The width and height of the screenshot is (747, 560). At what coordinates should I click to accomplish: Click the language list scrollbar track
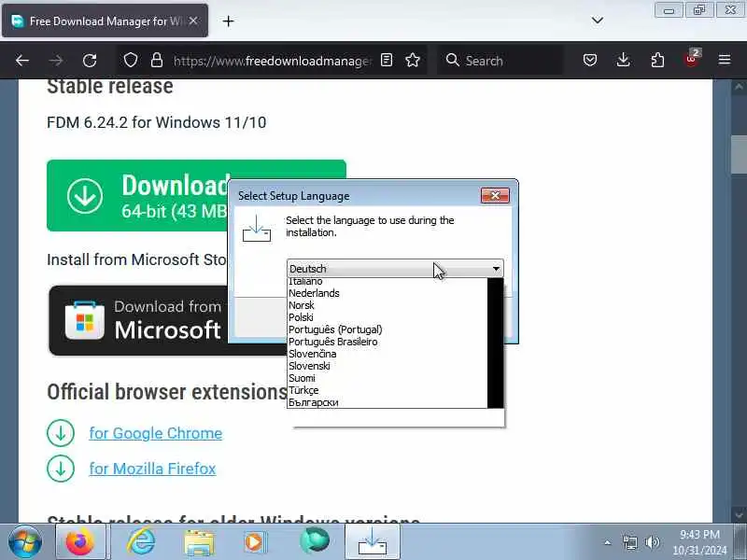(496, 343)
